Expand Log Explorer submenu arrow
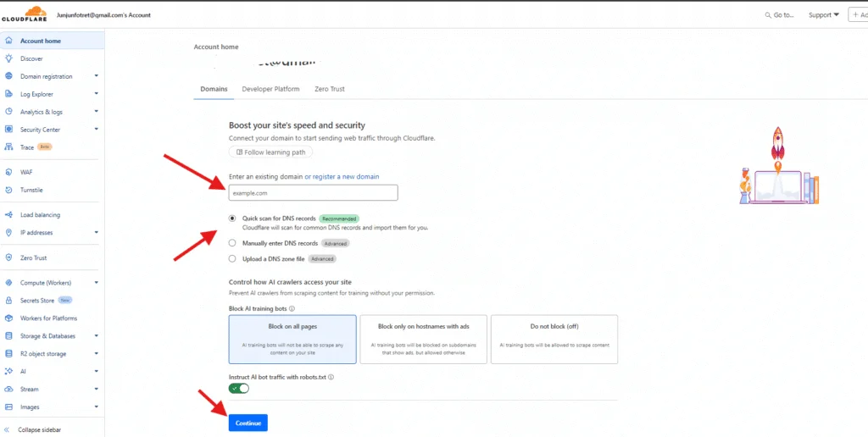This screenshot has height=437, width=868. pos(97,93)
